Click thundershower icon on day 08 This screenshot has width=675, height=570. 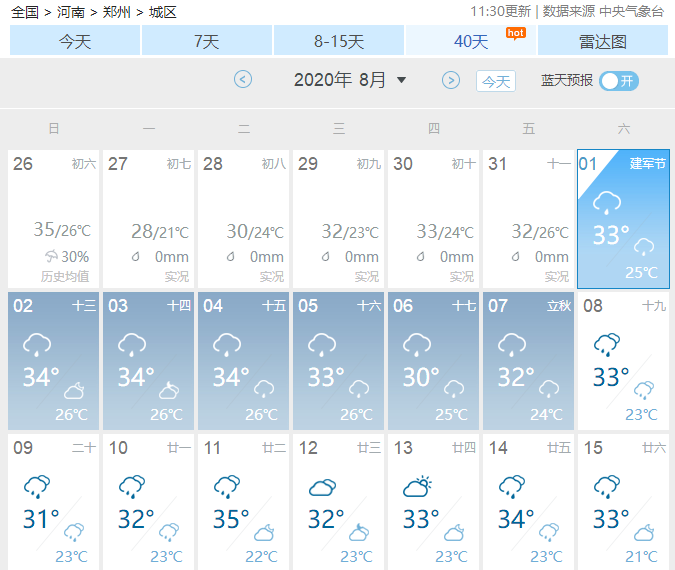point(607,344)
